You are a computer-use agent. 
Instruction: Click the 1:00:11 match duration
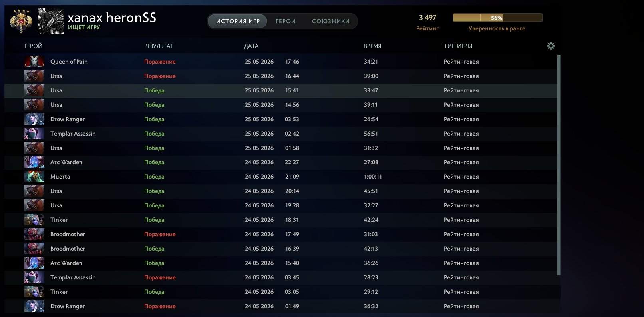pyautogui.click(x=373, y=177)
